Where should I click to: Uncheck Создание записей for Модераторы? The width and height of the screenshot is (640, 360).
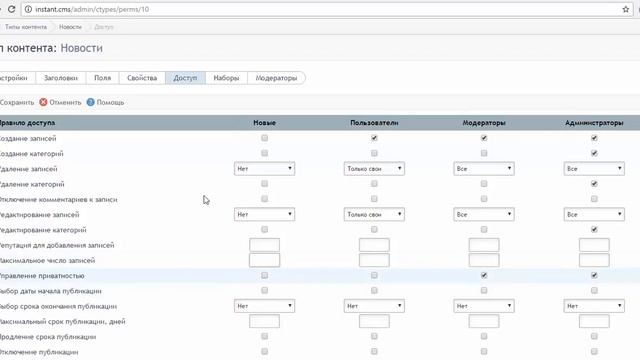[484, 138]
